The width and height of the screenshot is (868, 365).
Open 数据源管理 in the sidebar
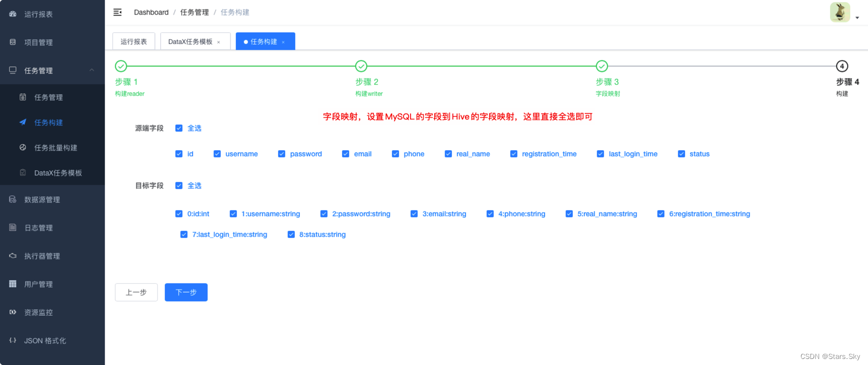click(x=52, y=200)
